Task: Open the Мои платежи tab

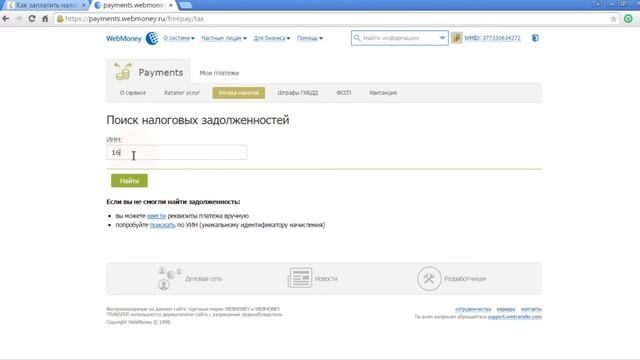Action: coord(219,73)
